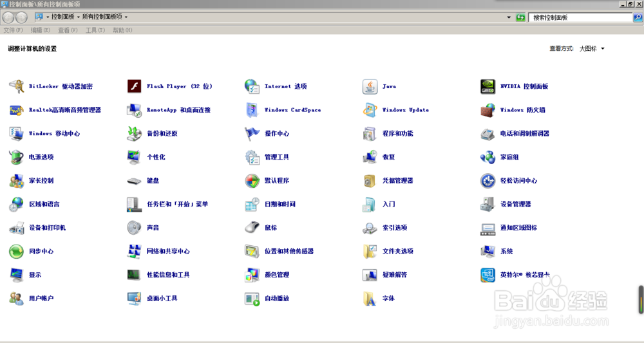Open 凭据管理器 safe icon
644x343 pixels.
tap(370, 181)
